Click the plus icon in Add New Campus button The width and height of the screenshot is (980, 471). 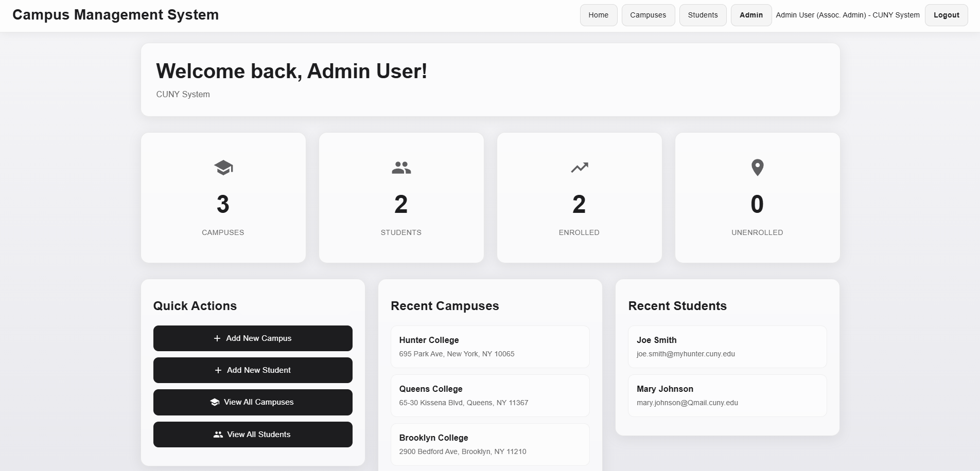click(x=217, y=338)
